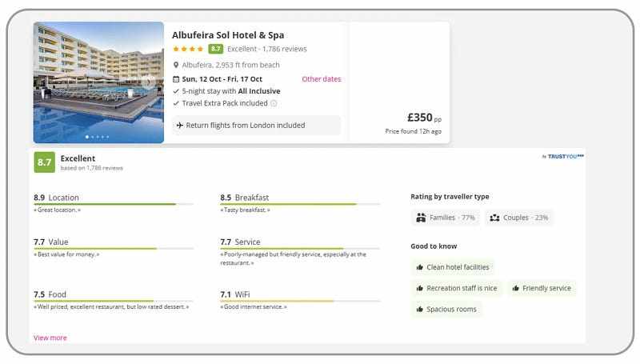Click the Couples traveller type icon

494,218
